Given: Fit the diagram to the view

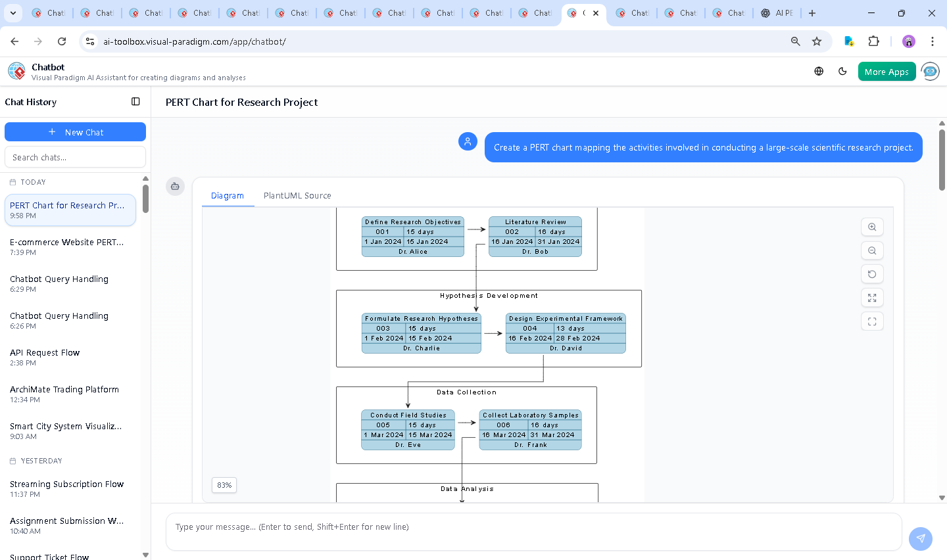Looking at the screenshot, I should pos(872,321).
